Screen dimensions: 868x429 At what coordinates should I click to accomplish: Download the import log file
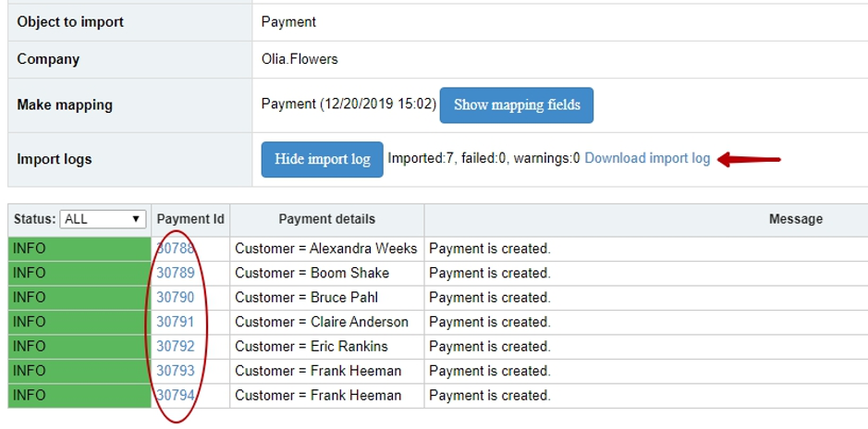(x=647, y=158)
